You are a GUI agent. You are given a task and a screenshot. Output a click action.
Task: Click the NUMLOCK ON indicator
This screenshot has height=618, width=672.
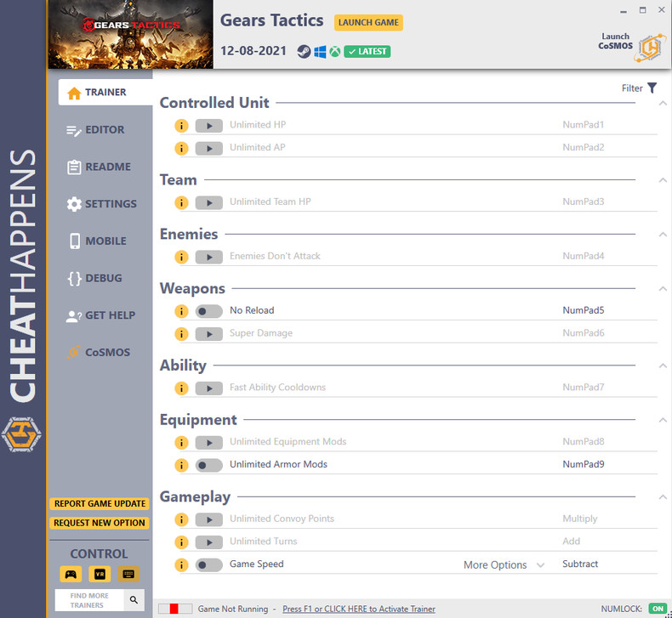click(658, 609)
